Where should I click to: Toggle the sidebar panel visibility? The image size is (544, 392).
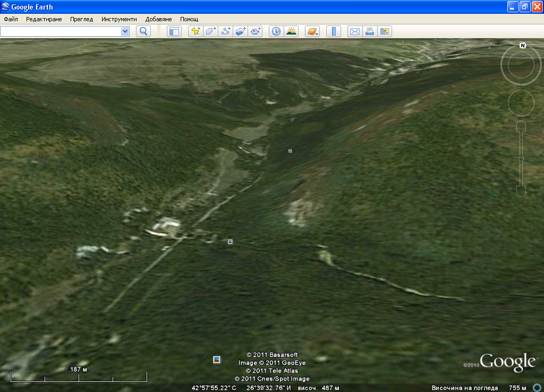[174, 31]
